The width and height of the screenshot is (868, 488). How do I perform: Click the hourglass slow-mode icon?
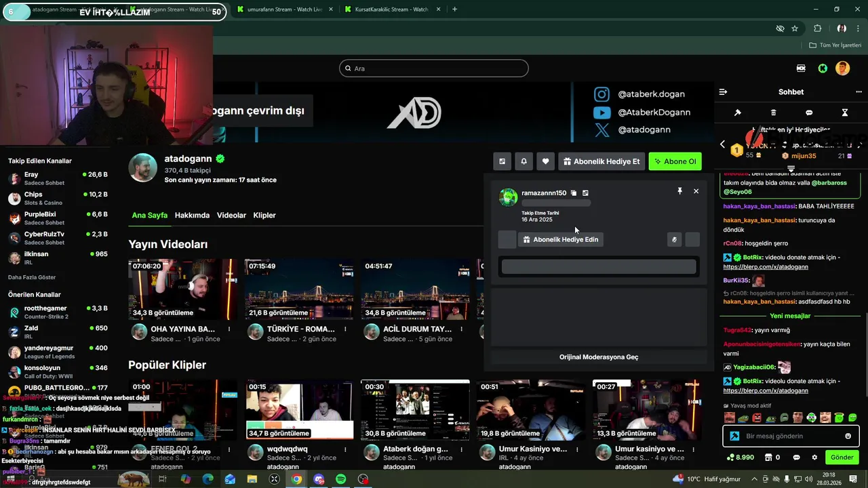pyautogui.click(x=845, y=113)
